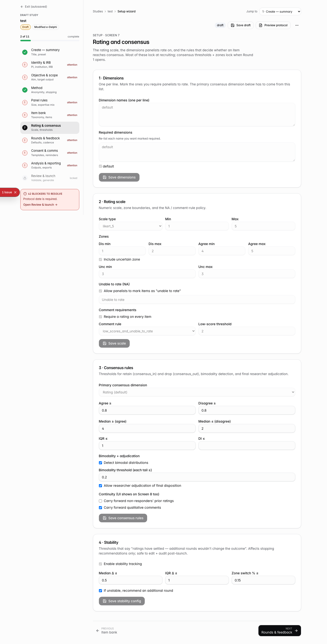Open Analysis & reporting step in sidebar
Image resolution: width=327 pixels, height=644 pixels.
[50, 166]
